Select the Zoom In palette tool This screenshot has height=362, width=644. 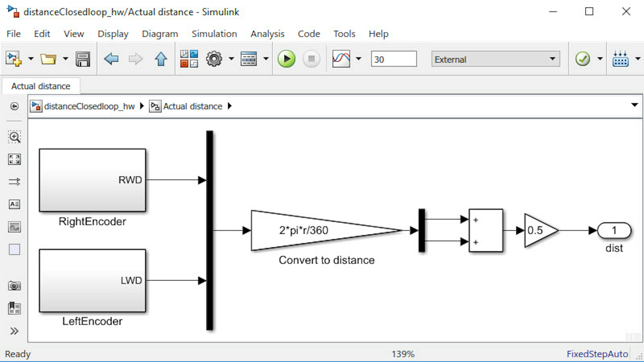[x=14, y=137]
